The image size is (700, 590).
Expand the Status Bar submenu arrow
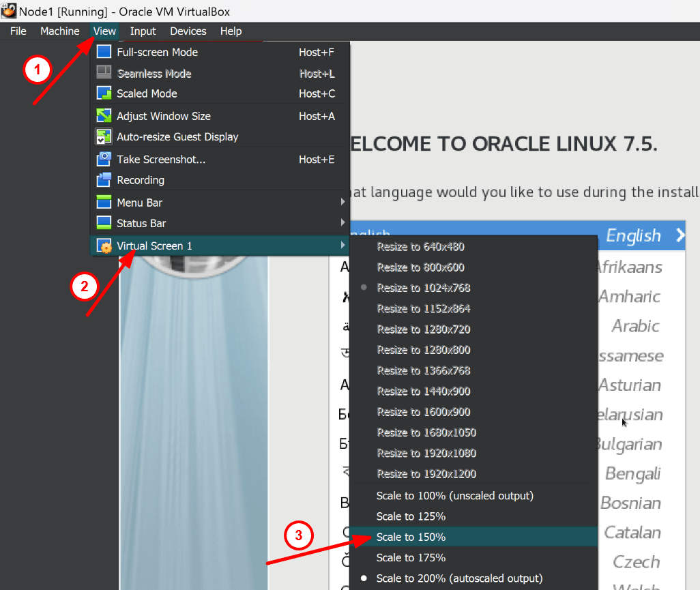[x=343, y=223]
